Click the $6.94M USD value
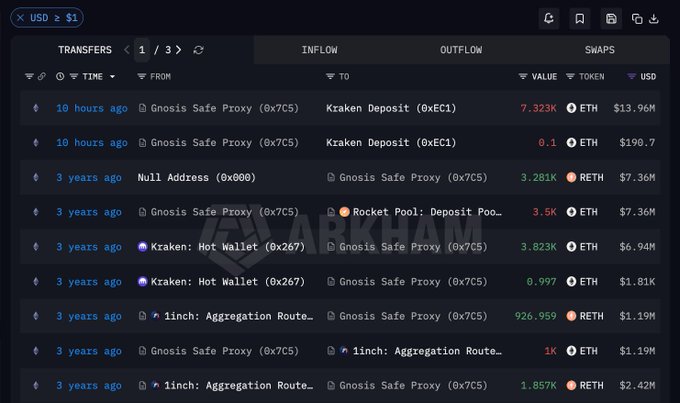This screenshot has height=403, width=680. tap(637, 247)
